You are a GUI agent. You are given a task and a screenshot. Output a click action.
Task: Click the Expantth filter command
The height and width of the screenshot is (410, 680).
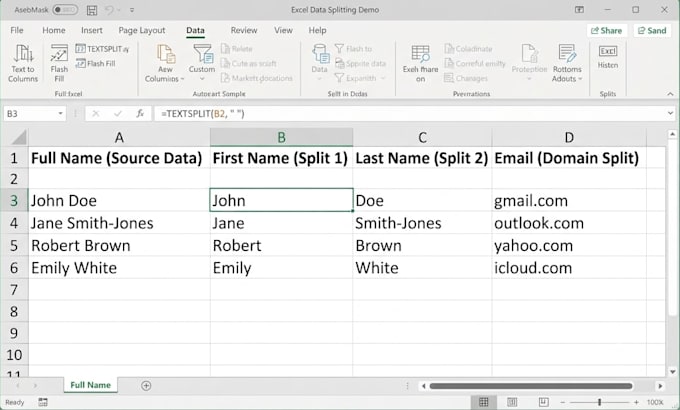click(x=360, y=78)
